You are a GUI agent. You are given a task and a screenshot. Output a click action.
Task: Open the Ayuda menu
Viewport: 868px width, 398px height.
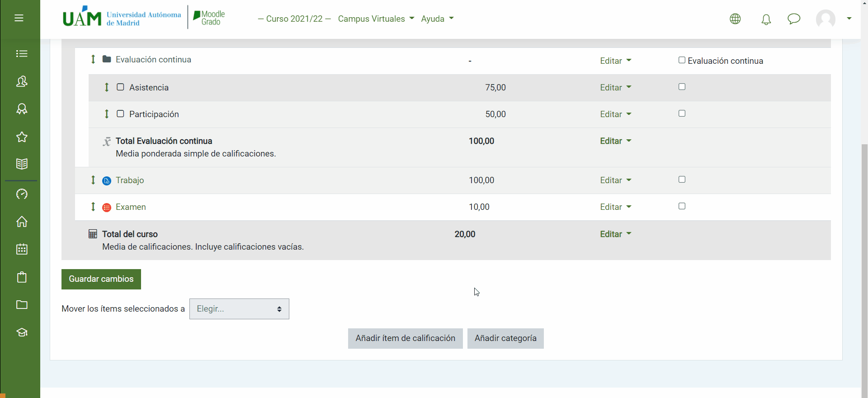click(x=437, y=19)
